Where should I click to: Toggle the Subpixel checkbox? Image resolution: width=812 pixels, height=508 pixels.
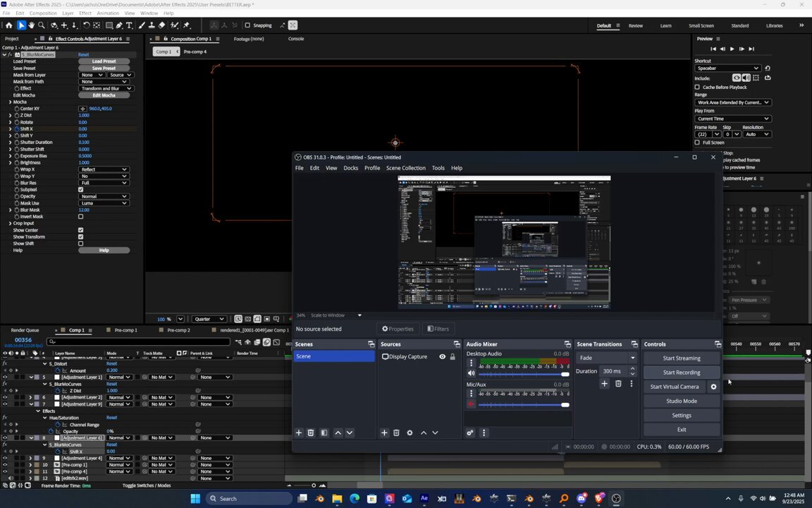pyautogui.click(x=81, y=190)
